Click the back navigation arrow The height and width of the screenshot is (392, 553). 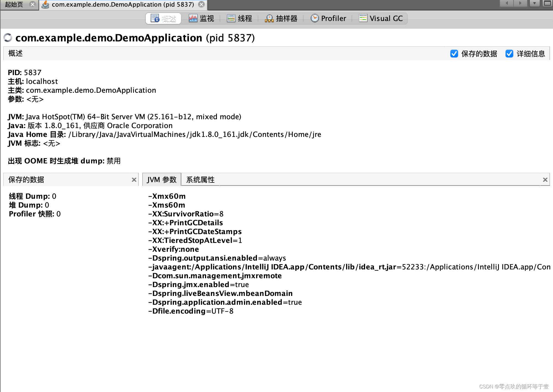pos(507,3)
